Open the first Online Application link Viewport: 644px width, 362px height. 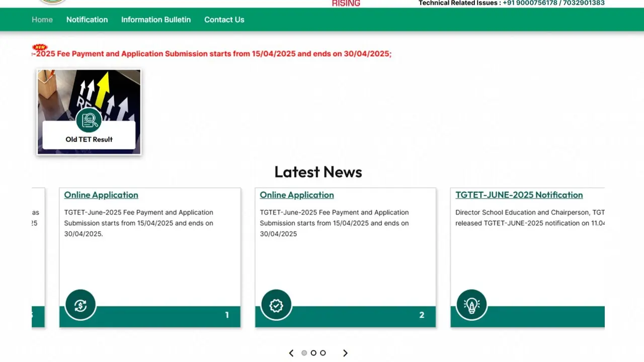tap(101, 195)
